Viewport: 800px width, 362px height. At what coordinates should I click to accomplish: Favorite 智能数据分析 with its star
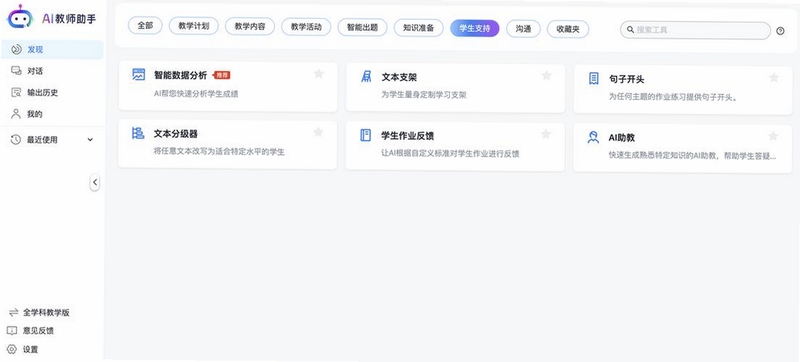(x=319, y=74)
